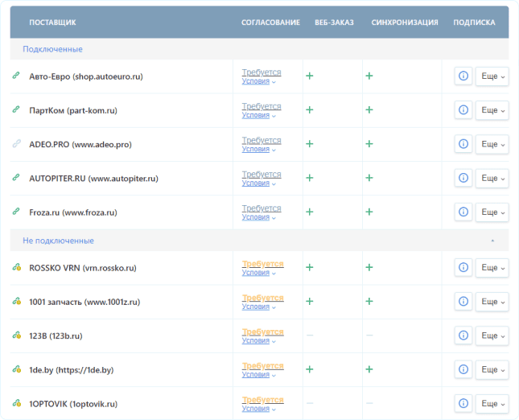The image size is (519, 420).
Task: Click the СОГЛАСОВАНИЕ column header
Action: click(x=270, y=23)
